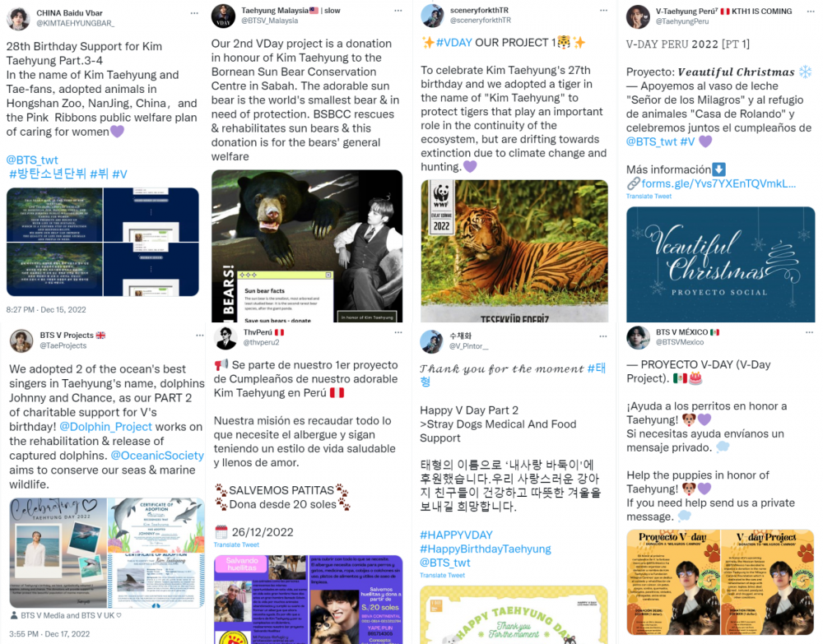Expand three-dot menu on sceneryforkthTR tweet
Image resolution: width=823 pixels, height=644 pixels.
click(603, 11)
